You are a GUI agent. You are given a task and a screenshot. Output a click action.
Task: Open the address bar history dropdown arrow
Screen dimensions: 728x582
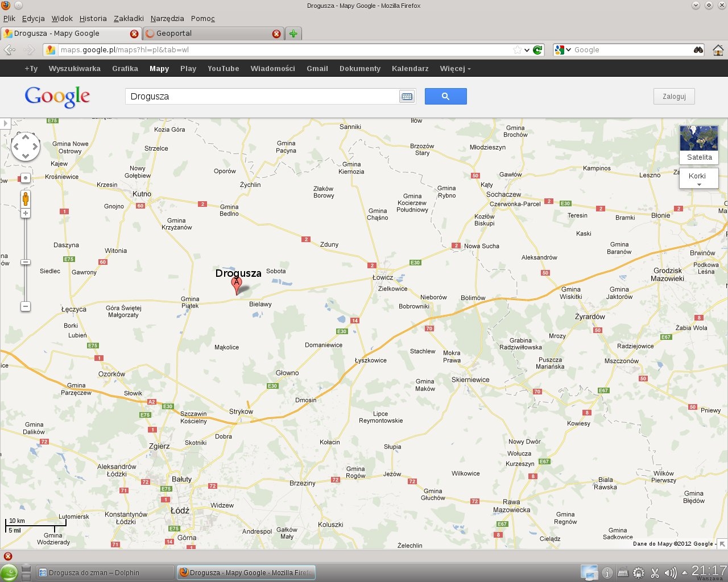click(527, 50)
